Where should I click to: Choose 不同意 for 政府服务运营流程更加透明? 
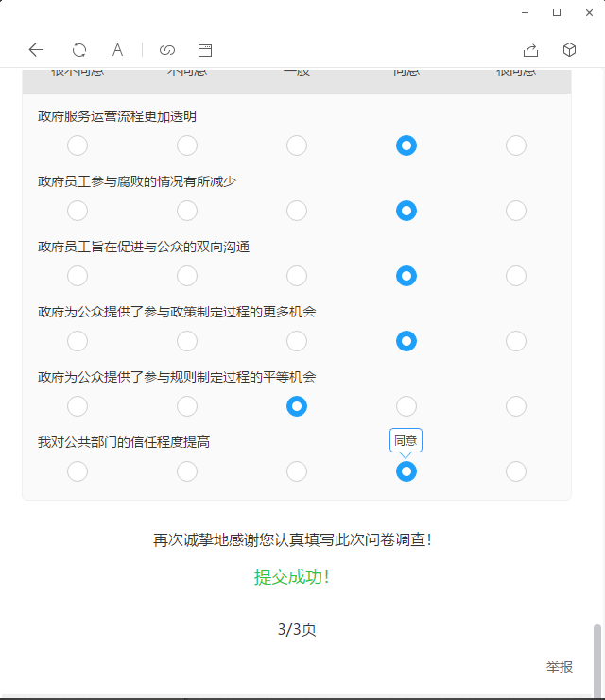click(187, 145)
